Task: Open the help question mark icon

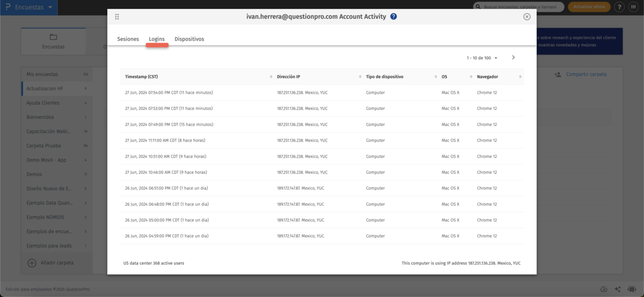Action: click(x=620, y=7)
